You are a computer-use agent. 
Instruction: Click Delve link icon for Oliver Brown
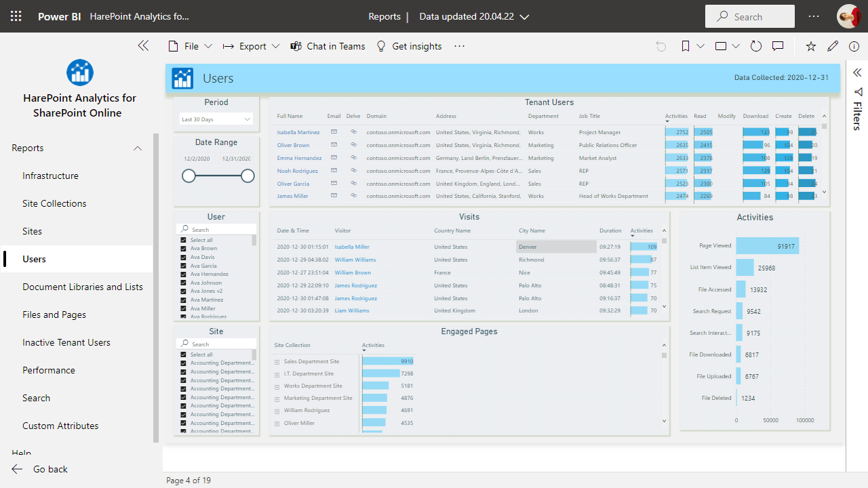(x=353, y=145)
